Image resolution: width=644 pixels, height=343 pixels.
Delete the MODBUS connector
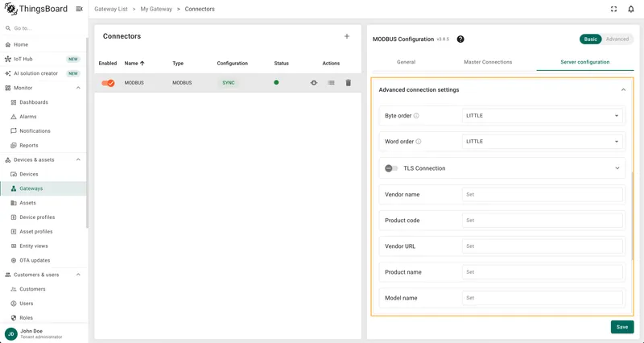[x=349, y=83]
